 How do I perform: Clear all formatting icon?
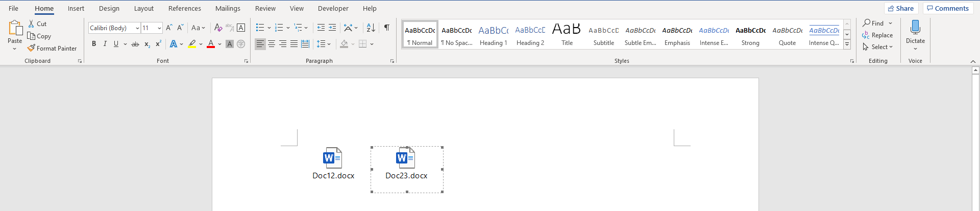(218, 28)
